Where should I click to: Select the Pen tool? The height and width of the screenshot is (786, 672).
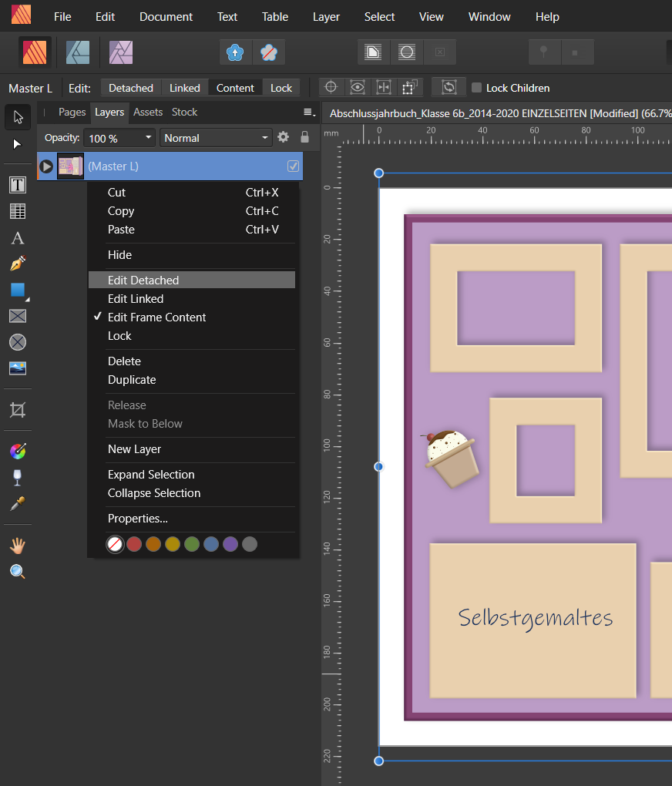(x=17, y=264)
